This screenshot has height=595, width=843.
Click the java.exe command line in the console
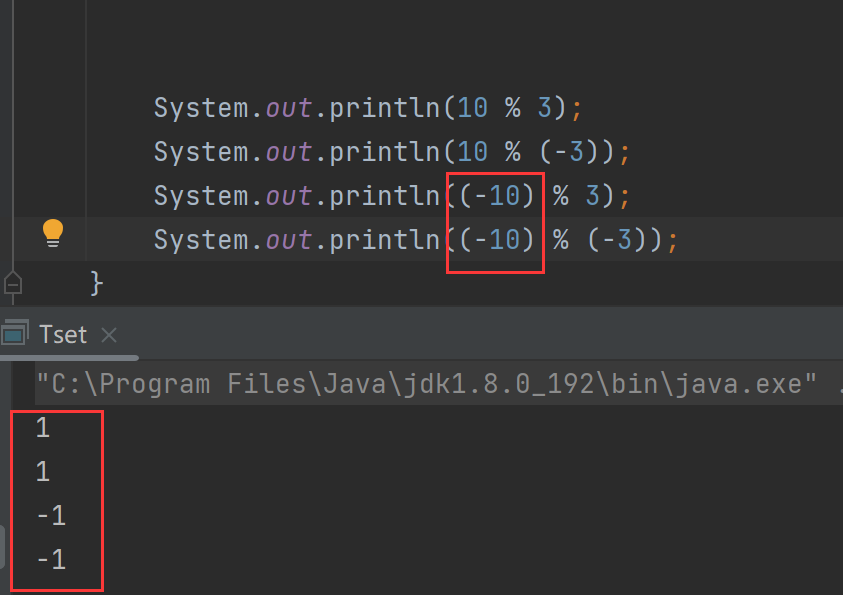(426, 384)
